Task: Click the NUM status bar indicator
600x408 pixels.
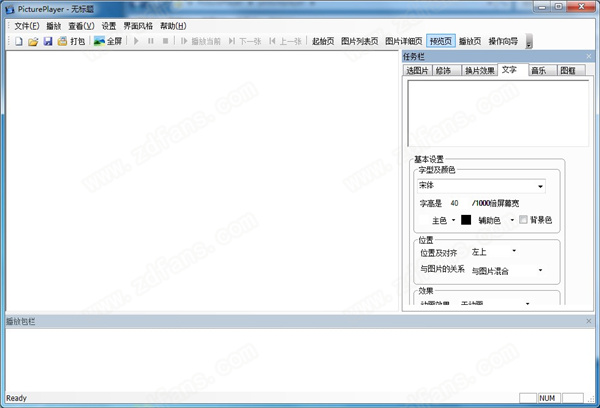Action: pos(547,398)
